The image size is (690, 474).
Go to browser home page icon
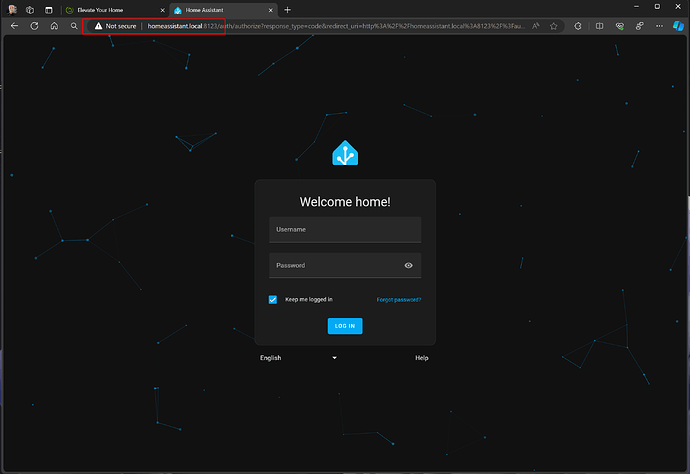pos(54,26)
